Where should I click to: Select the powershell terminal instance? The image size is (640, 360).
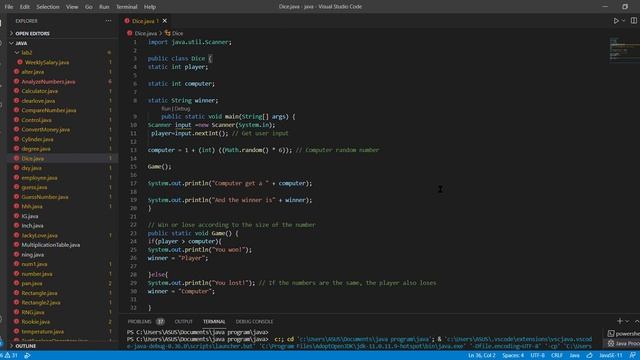pyautogui.click(x=623, y=334)
